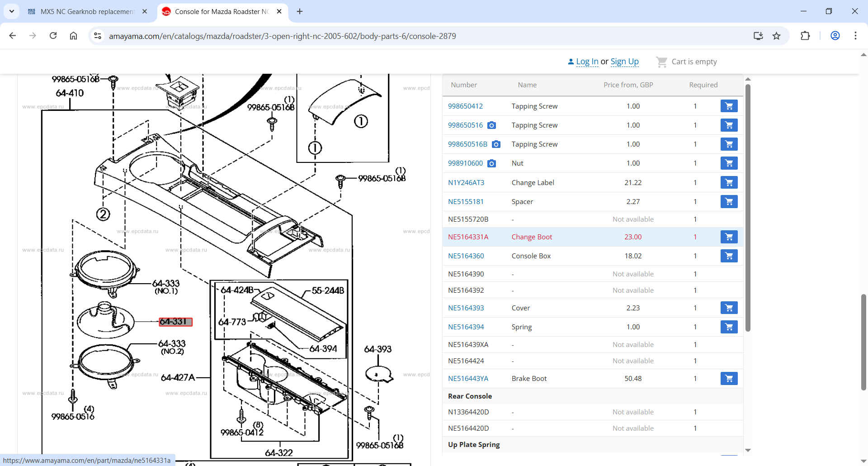Viewport: 868px width, 466px height.
Task: Open Chrome's three-dot menu
Action: pos(855,36)
